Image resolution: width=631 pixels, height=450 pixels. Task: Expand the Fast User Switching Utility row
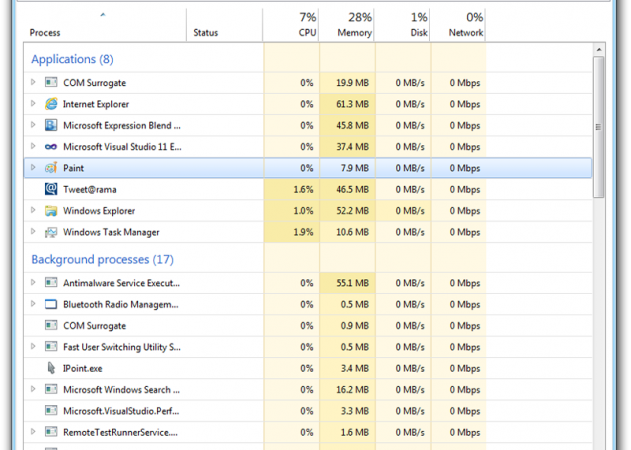(33, 347)
